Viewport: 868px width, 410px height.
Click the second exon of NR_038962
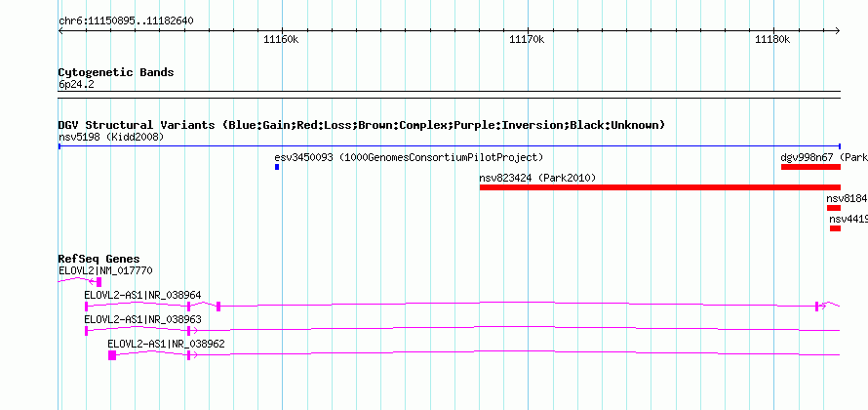(x=189, y=355)
